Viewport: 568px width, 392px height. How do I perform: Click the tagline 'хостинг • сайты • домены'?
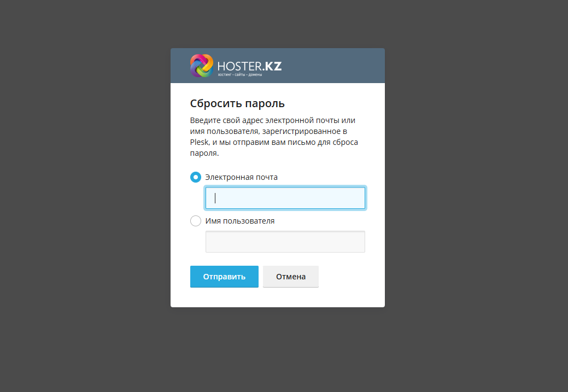(240, 75)
